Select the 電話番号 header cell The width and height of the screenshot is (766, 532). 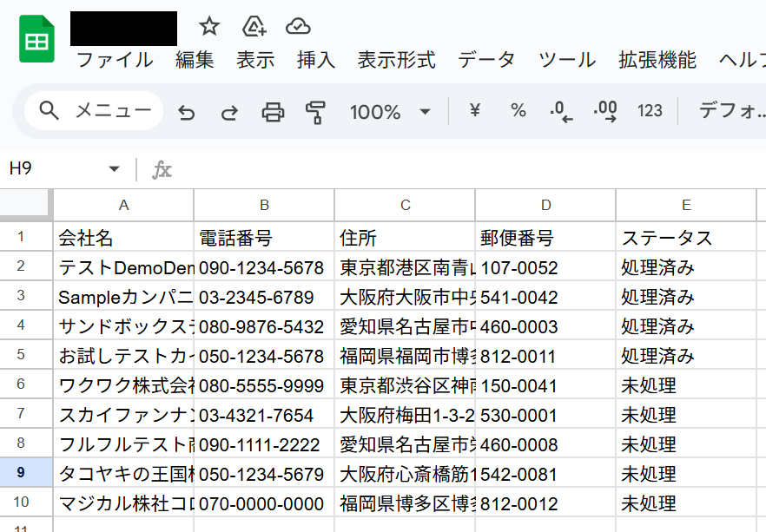[264, 237]
